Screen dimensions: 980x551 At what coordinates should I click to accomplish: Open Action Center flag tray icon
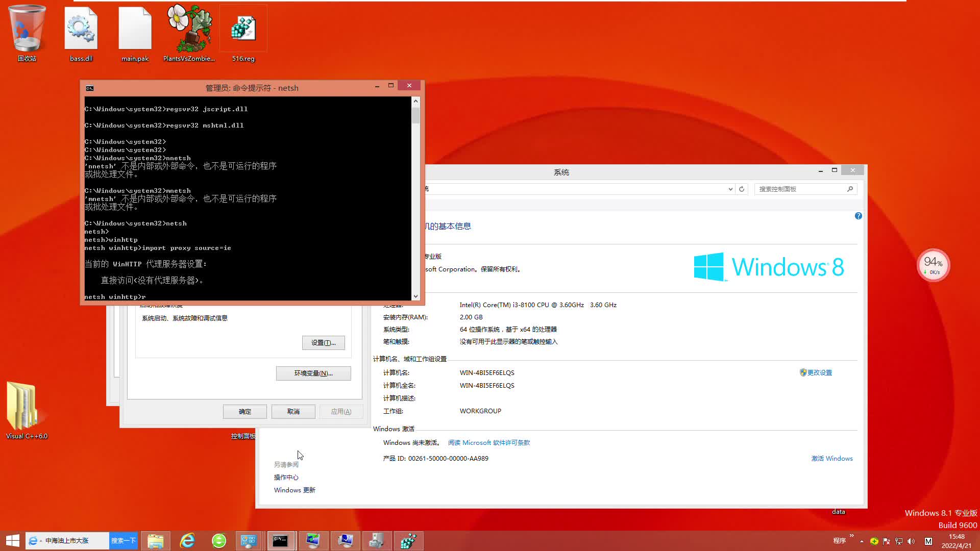[x=887, y=541]
